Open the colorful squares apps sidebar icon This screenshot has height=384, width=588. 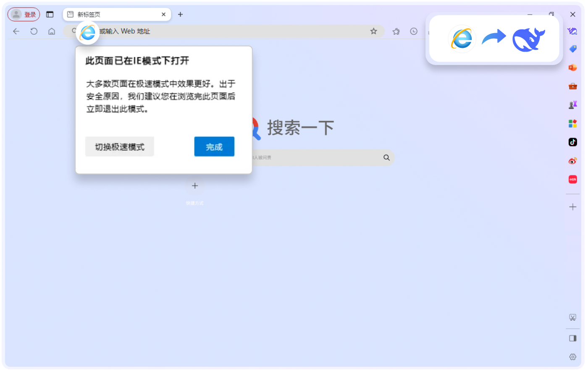click(x=573, y=123)
